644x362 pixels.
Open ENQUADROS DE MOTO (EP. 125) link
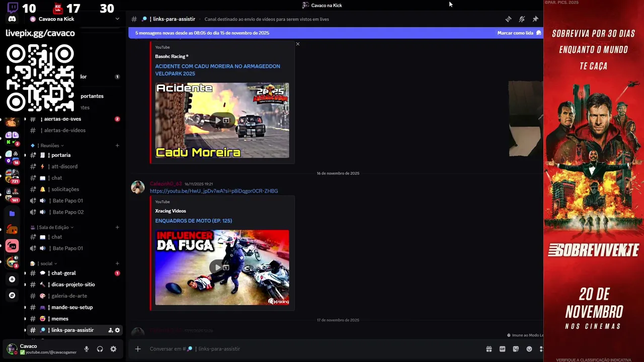click(x=193, y=221)
